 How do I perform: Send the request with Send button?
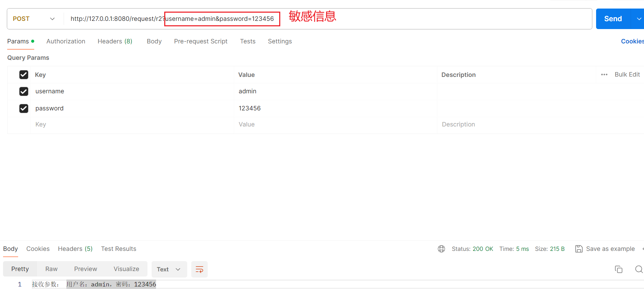pos(613,19)
